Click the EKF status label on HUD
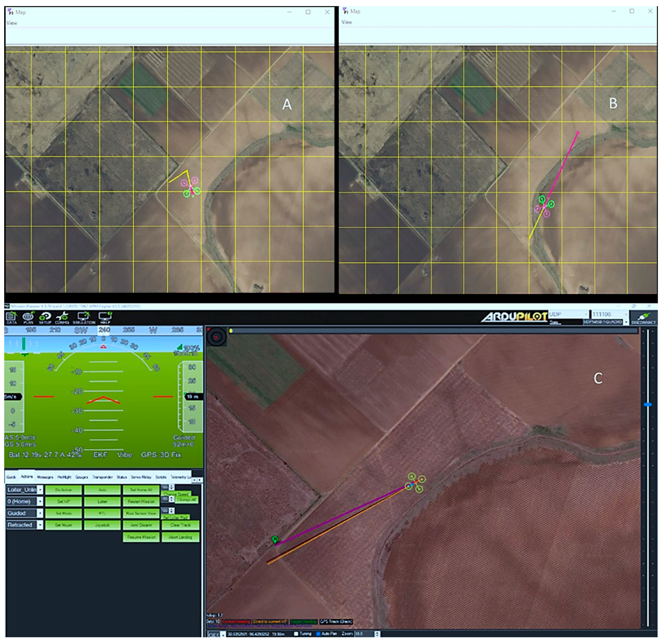The height and width of the screenshot is (644, 666). tap(100, 455)
